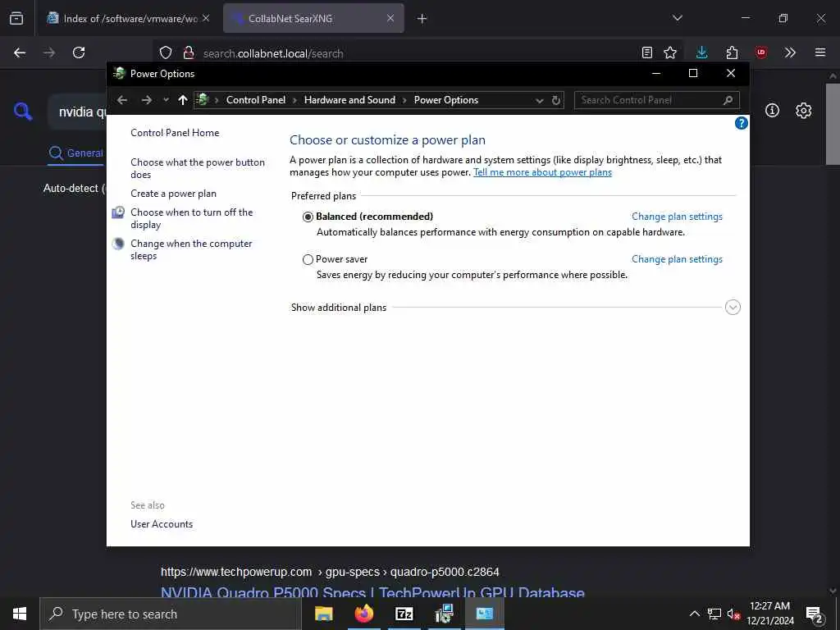This screenshot has width=840, height=630.
Task: Reload the Firefox page
Action: [x=79, y=52]
